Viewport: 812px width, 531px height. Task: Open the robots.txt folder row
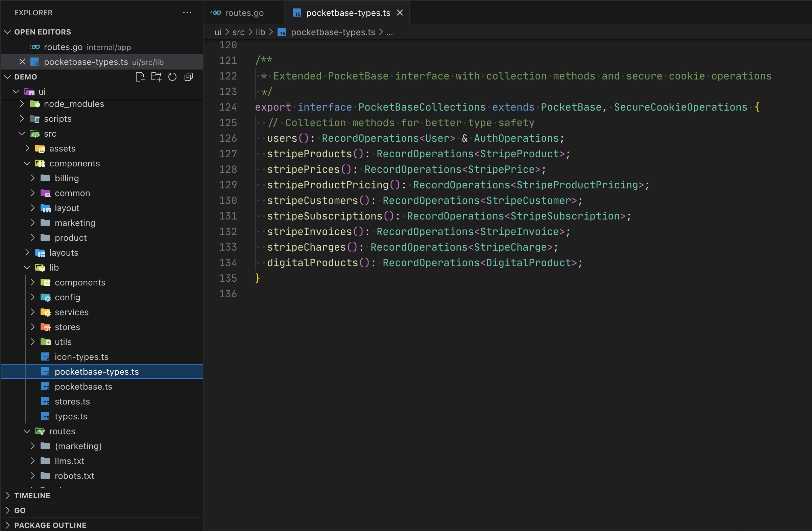point(102,476)
